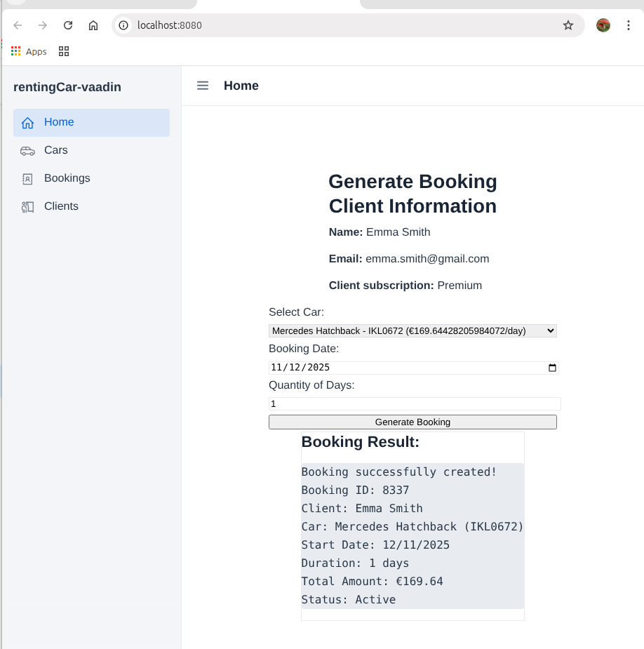Navigate to Cars menu item
The height and width of the screenshot is (649, 644).
[56, 150]
